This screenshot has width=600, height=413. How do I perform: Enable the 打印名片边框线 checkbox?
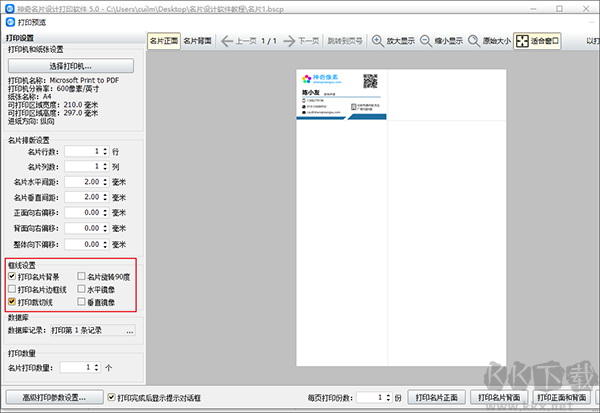[x=12, y=289]
